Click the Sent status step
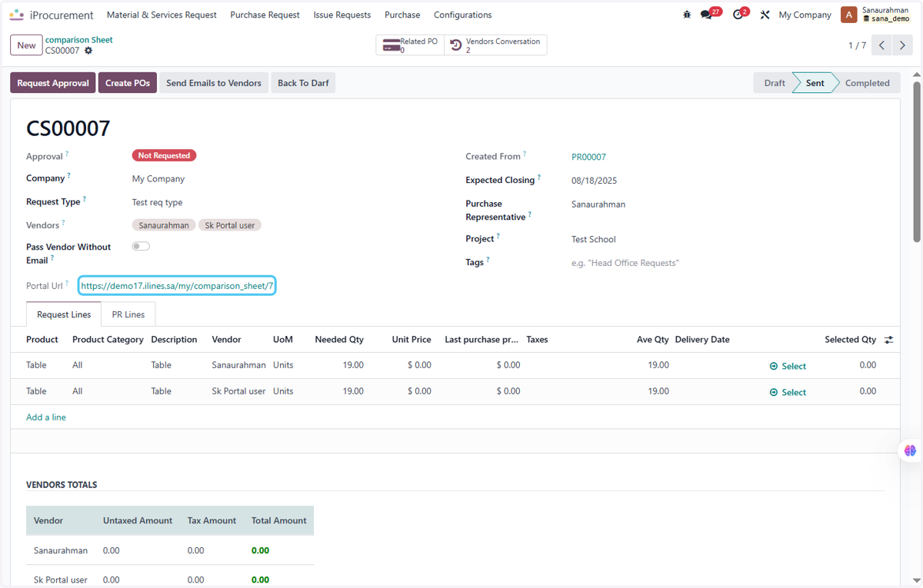 click(x=815, y=83)
